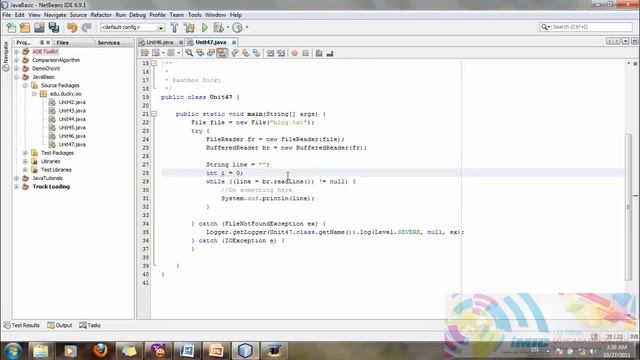The width and height of the screenshot is (640, 360).
Task: Collapse the main method code fold
Action: tap(154, 114)
